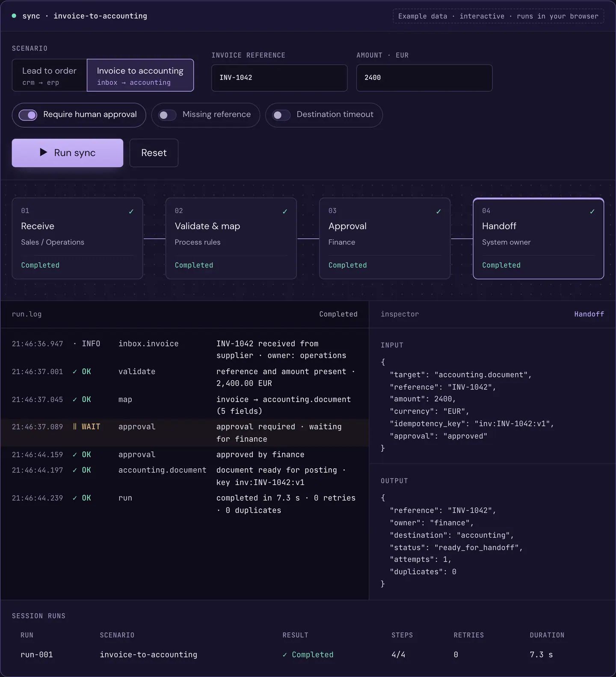Click the checkmark on Validate & map step
This screenshot has width=616, height=677.
(285, 211)
